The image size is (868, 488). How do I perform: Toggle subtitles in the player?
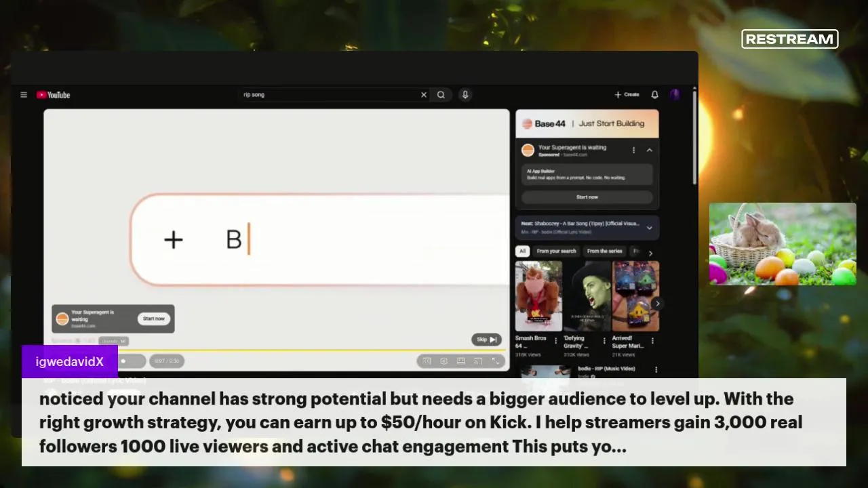427,361
